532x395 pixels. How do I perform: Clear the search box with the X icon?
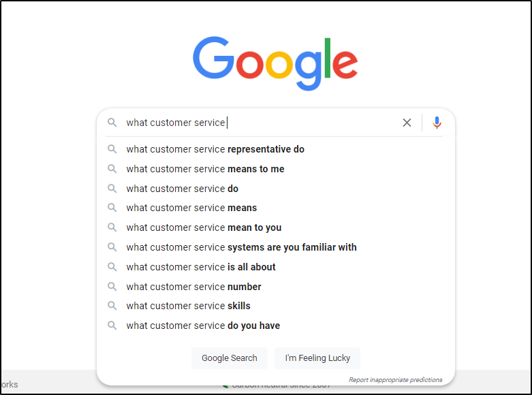pyautogui.click(x=407, y=123)
